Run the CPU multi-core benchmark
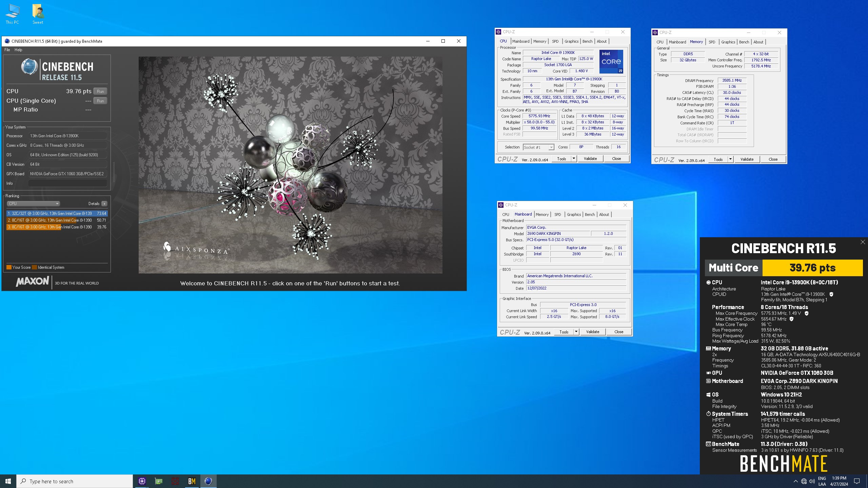The width and height of the screenshot is (868, 488). pos(100,91)
